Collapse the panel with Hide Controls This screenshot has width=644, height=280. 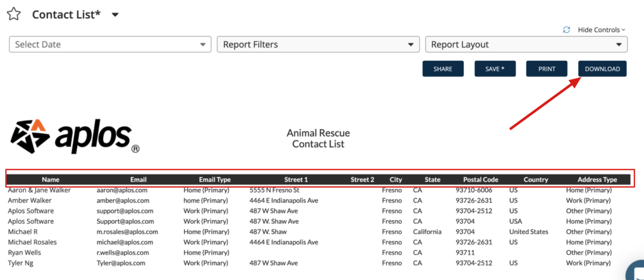point(601,30)
